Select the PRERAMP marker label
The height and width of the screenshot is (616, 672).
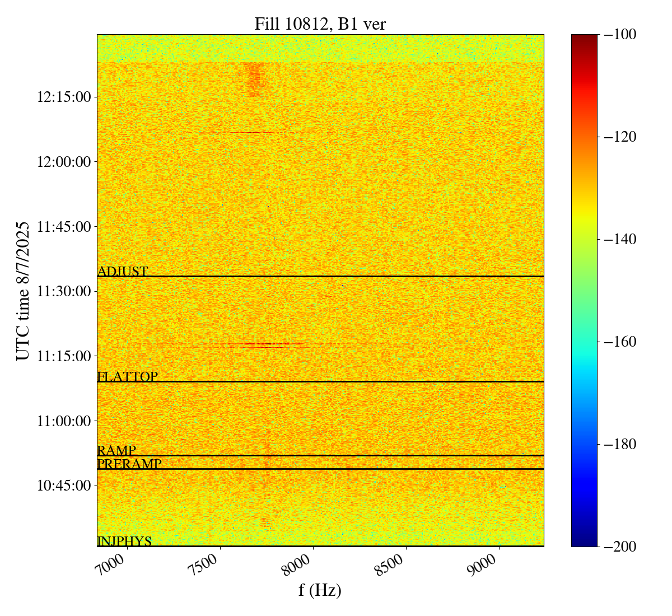(x=129, y=464)
